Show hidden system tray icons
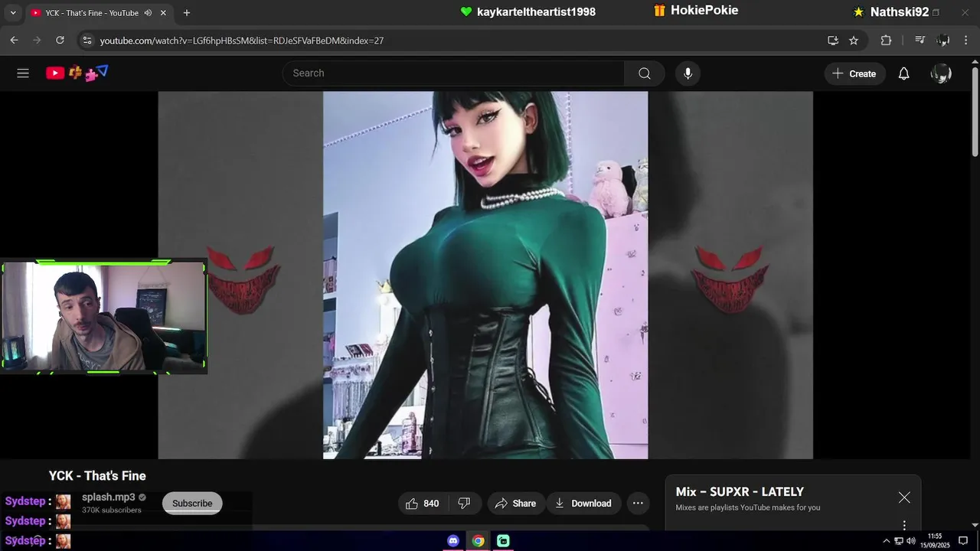The image size is (980, 551). (887, 541)
